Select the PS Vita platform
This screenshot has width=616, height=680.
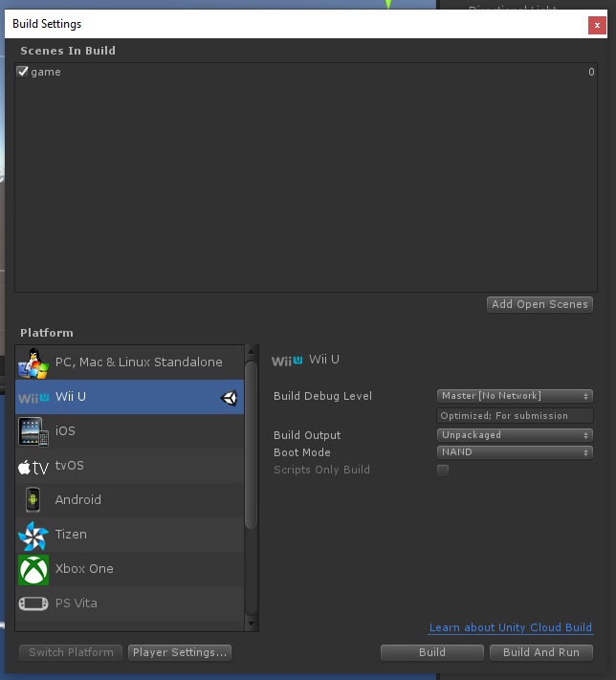click(x=129, y=603)
